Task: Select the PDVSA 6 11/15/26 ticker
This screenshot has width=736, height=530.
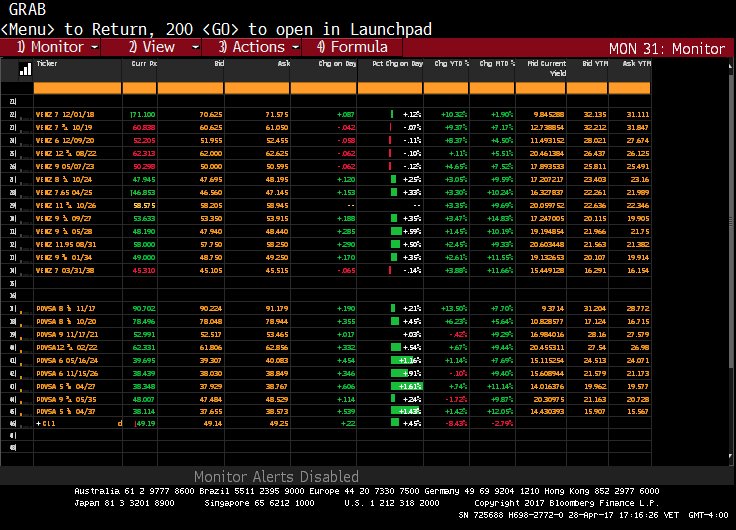Action: pos(67,374)
